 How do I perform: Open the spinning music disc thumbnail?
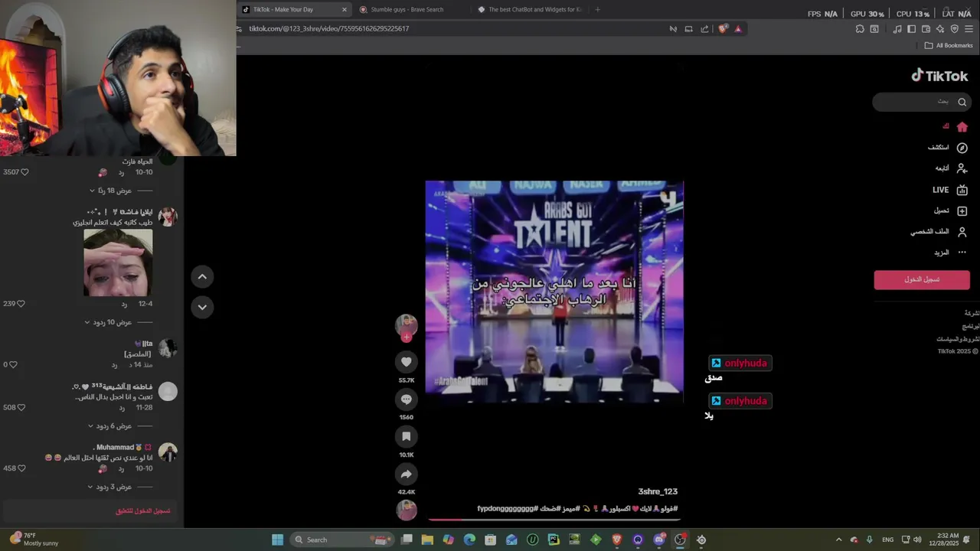pos(407,510)
